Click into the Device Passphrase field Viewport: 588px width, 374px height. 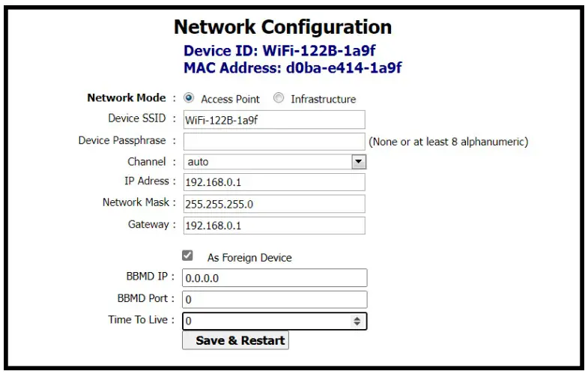[273, 141]
